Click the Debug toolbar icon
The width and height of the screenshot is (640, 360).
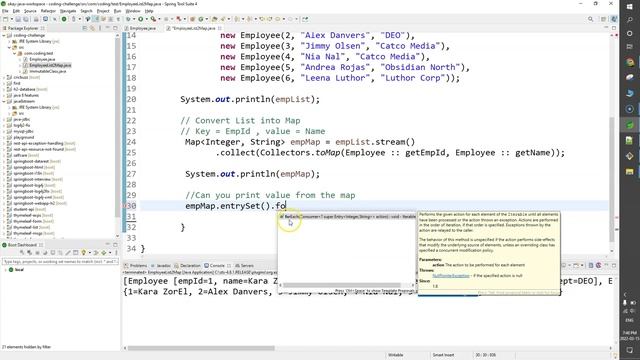pyautogui.click(x=128, y=19)
